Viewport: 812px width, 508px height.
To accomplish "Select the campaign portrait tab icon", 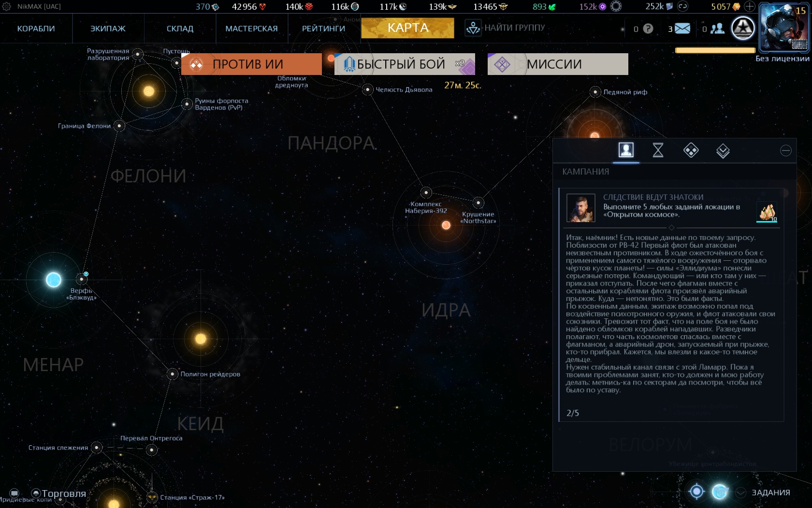I will (626, 150).
